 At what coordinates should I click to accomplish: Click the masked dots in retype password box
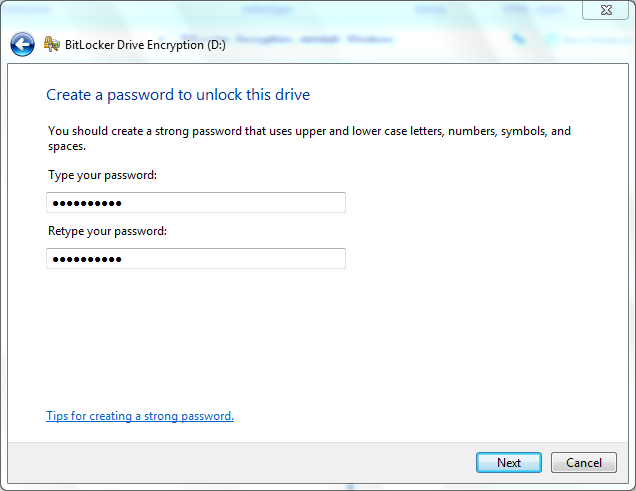point(87,259)
